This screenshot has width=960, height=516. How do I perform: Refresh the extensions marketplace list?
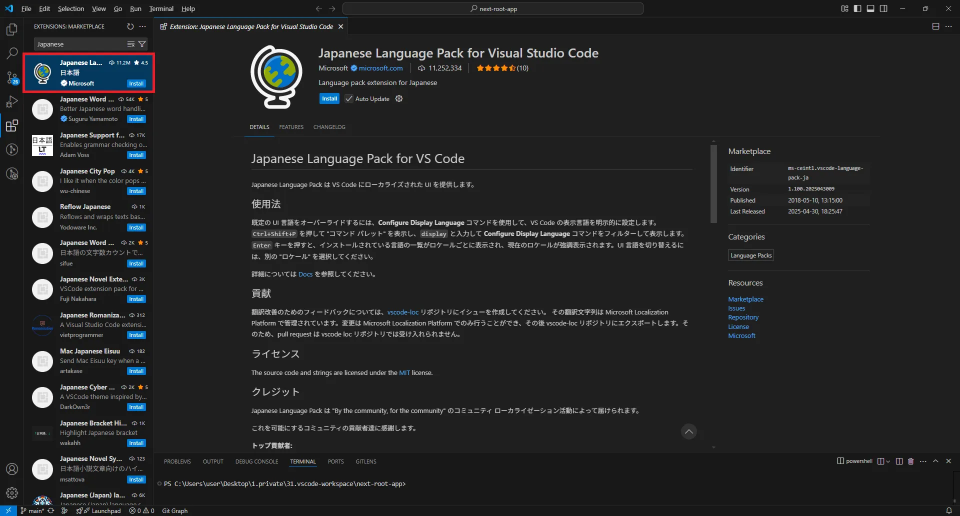point(130,26)
